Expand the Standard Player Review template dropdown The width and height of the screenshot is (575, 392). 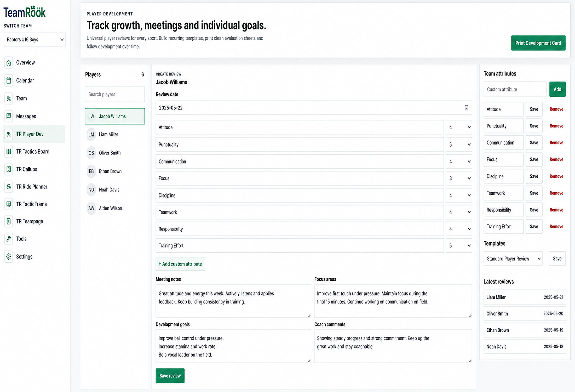click(513, 259)
